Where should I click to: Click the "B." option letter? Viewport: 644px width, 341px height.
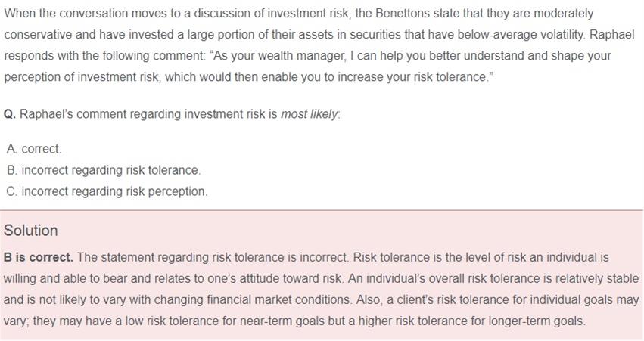click(x=11, y=170)
